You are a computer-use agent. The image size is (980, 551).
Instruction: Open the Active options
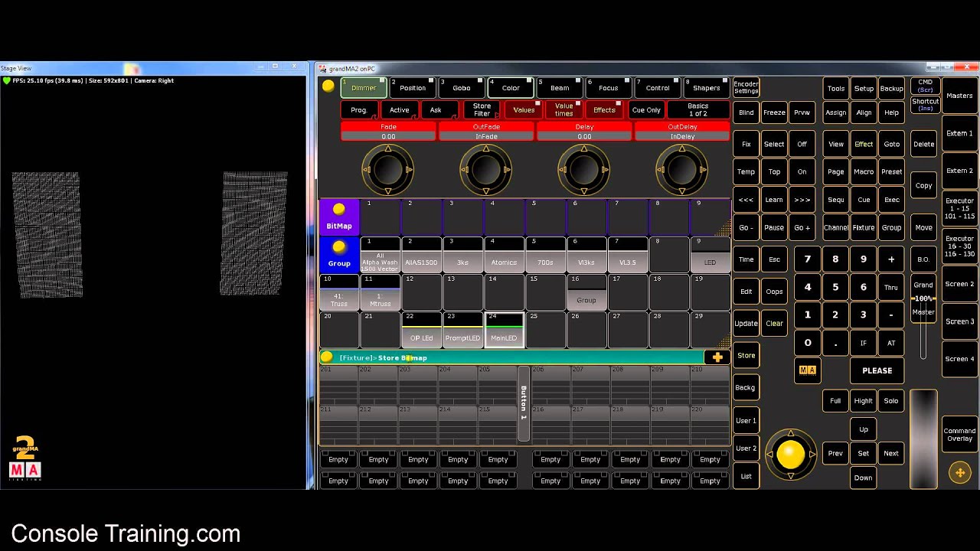399,110
